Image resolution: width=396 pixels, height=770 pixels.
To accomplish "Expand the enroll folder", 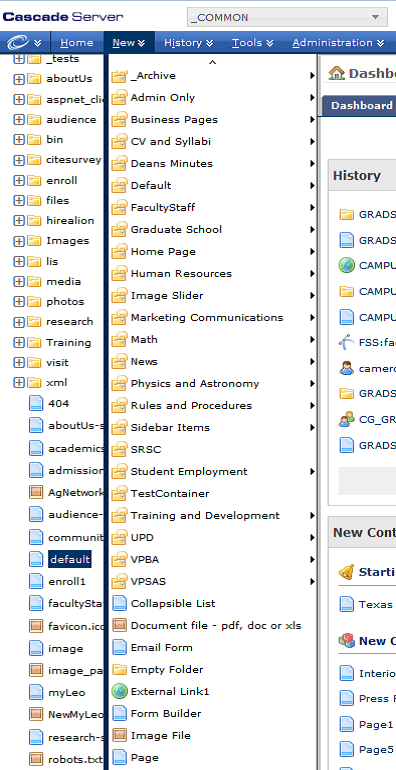I will [19, 180].
